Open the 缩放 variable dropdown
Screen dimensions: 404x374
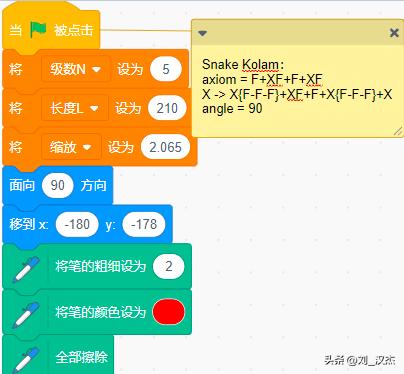point(71,147)
